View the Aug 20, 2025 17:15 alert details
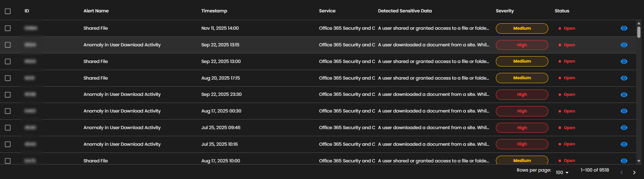 (x=624, y=78)
